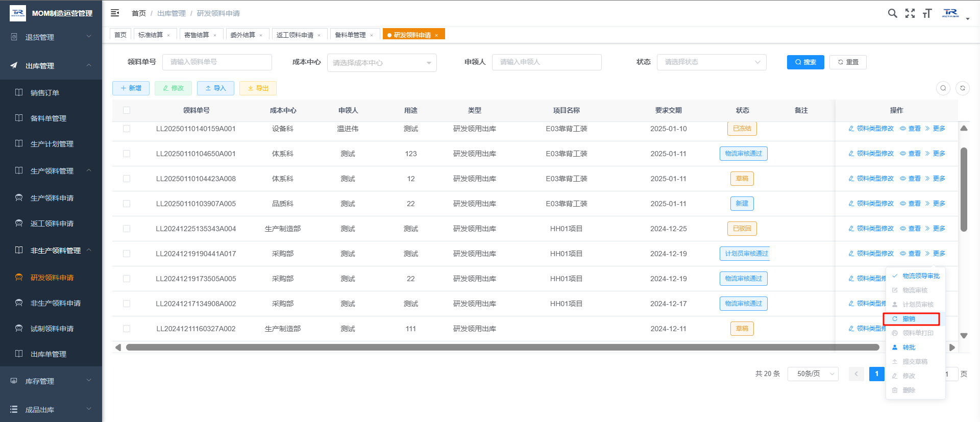Click the 重置 button

coord(848,62)
